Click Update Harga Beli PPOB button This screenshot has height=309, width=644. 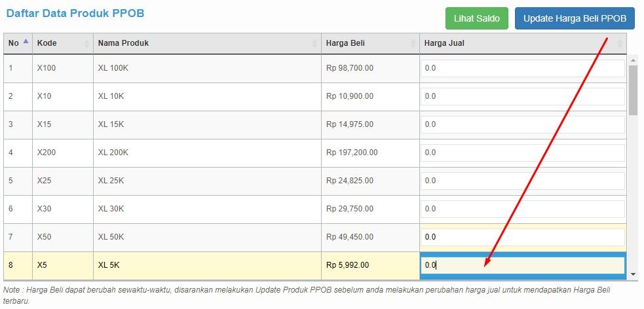tap(575, 18)
